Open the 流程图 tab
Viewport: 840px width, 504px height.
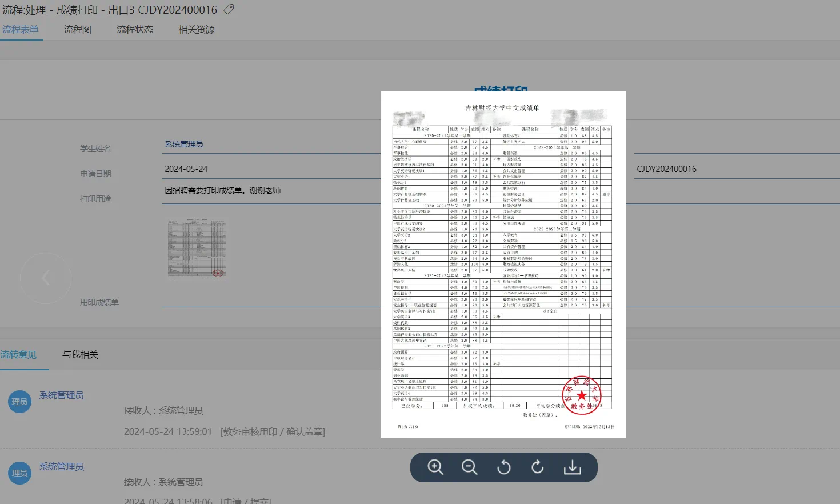point(78,30)
